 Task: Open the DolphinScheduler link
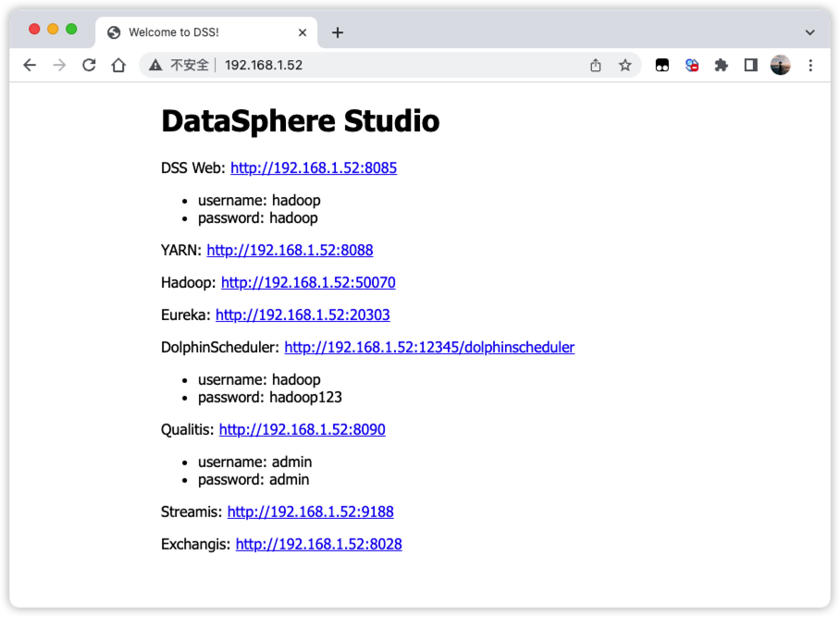(x=429, y=347)
